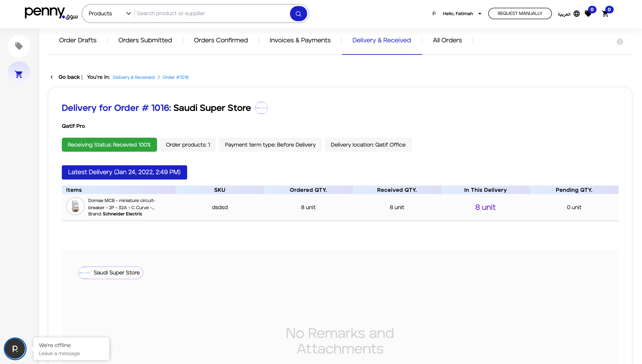This screenshot has width=642, height=364.
Task: Click the Order products: 1 label
Action: click(x=188, y=145)
